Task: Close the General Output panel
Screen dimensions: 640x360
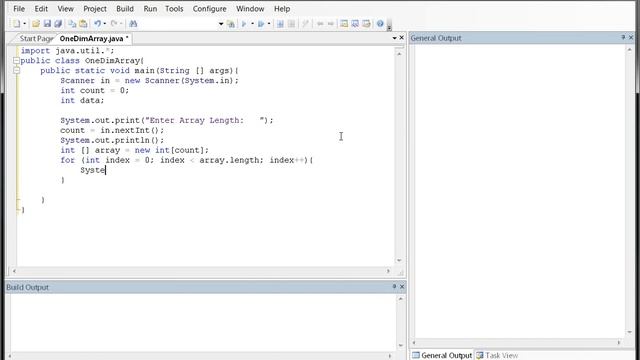Action: 631,37
